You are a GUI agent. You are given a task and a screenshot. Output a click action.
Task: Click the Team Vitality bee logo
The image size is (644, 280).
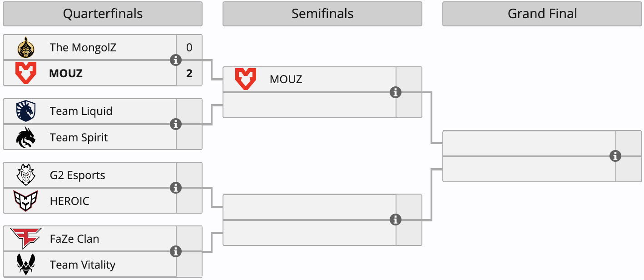(x=26, y=265)
